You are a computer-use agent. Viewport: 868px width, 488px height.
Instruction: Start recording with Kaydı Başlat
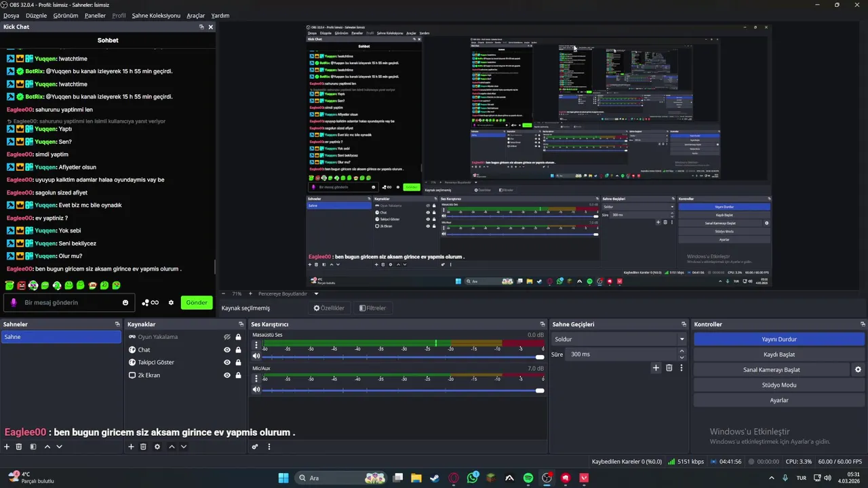point(779,354)
